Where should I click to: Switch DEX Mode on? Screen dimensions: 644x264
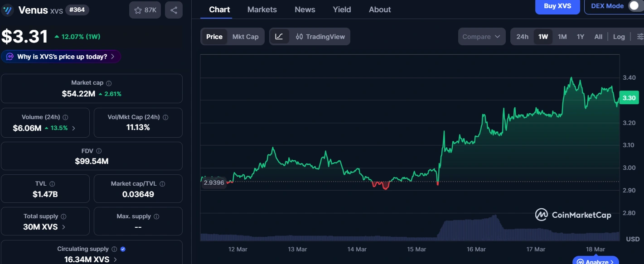tap(633, 6)
